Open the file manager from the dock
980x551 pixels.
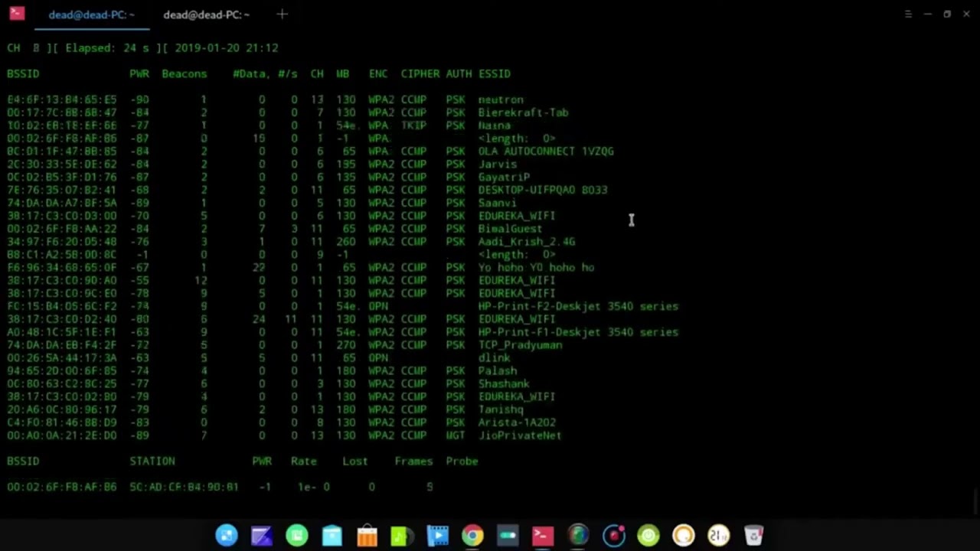pyautogui.click(x=332, y=536)
